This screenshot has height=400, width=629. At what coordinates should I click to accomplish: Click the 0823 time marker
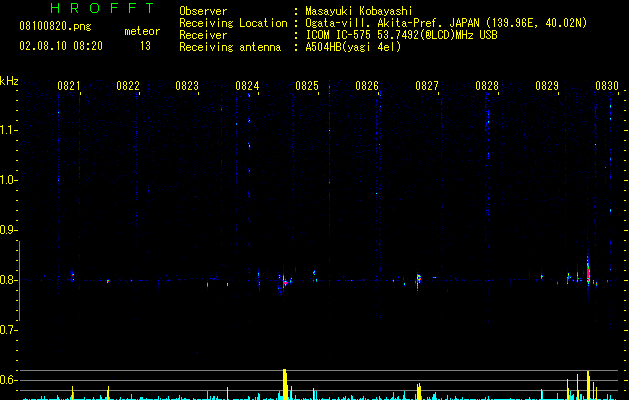click(x=187, y=86)
